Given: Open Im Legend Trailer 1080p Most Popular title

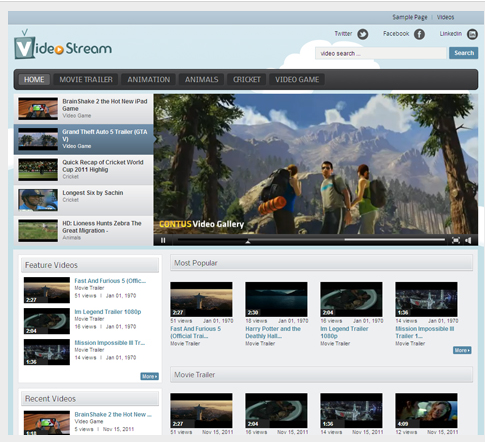Looking at the screenshot, I should pyautogui.click(x=344, y=332).
